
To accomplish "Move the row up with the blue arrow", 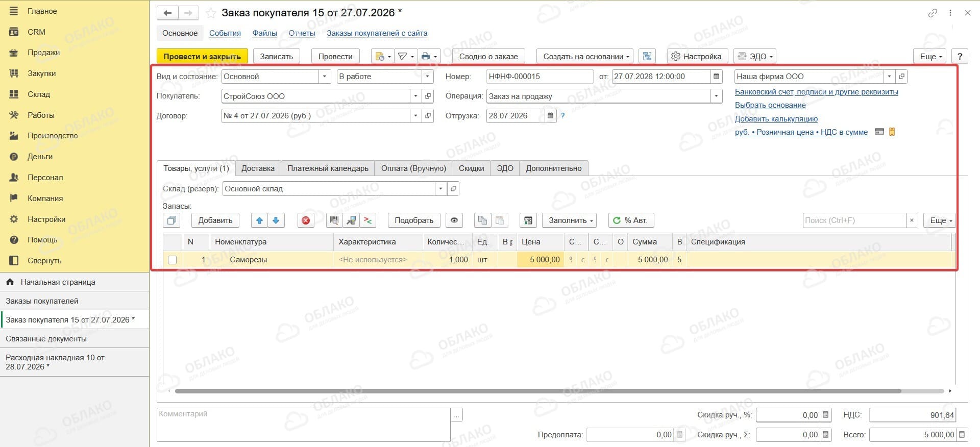I will pos(259,220).
